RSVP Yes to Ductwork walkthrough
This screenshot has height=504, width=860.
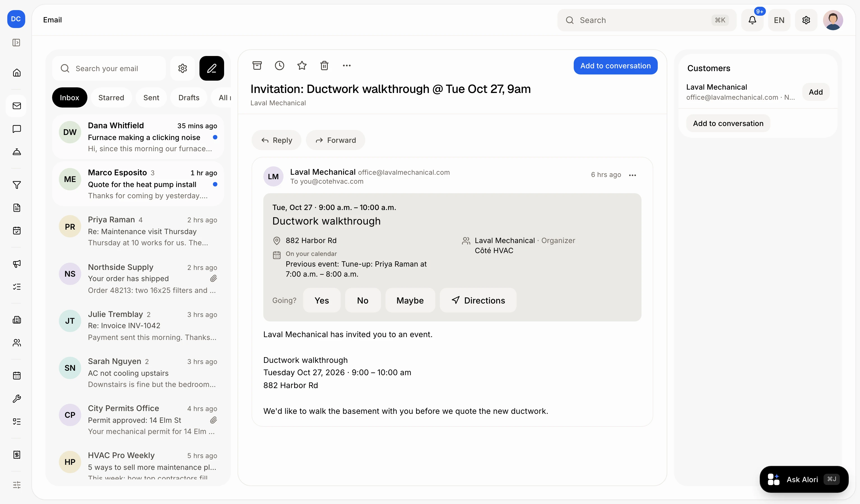click(322, 300)
